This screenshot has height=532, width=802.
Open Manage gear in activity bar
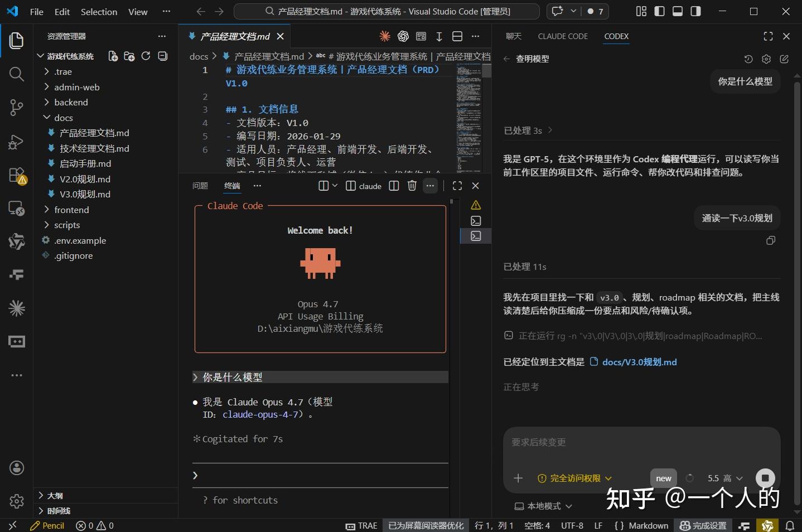[x=17, y=501]
